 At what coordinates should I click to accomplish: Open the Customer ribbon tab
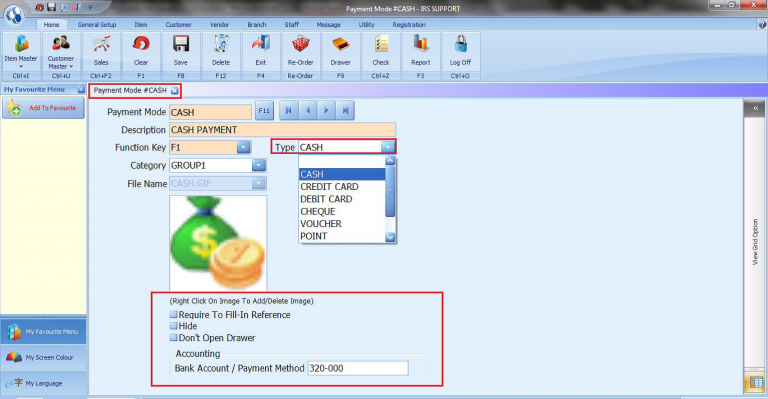pos(178,24)
